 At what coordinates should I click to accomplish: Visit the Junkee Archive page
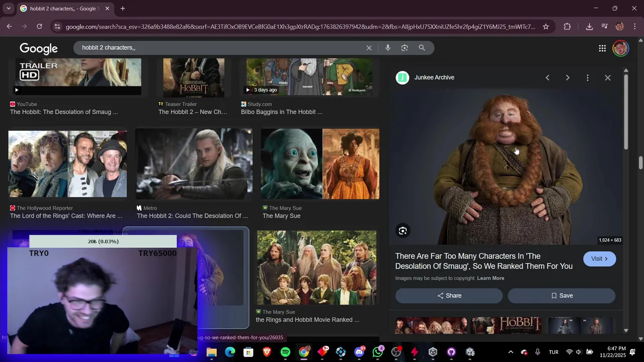pos(599,259)
